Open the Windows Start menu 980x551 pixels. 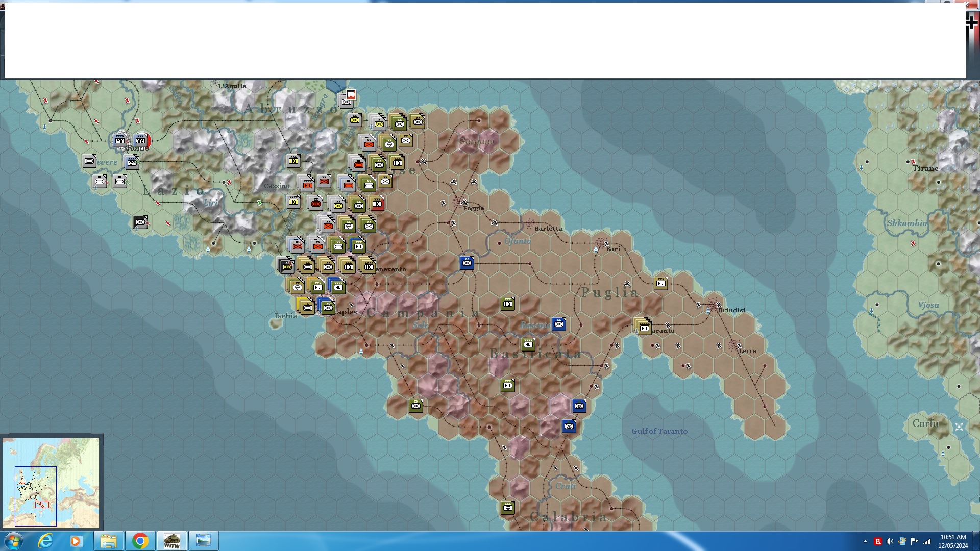pos(13,541)
